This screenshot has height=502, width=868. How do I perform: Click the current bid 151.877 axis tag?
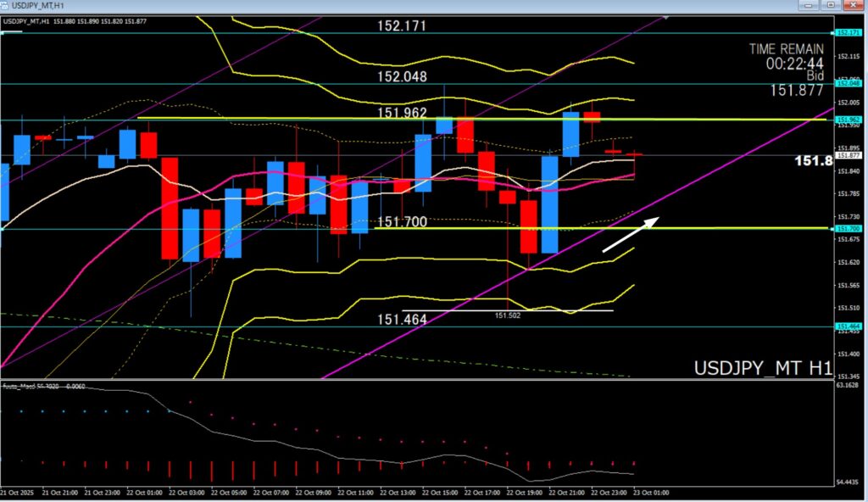pyautogui.click(x=847, y=155)
